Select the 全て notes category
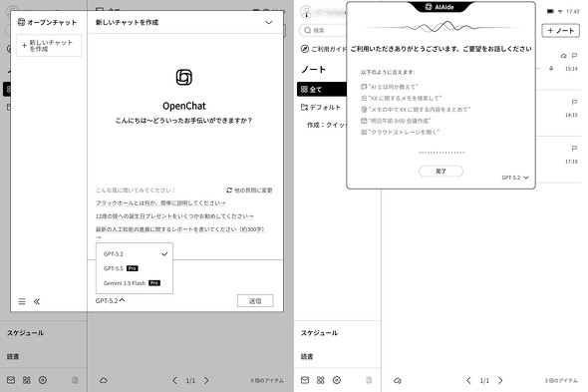Viewport: 588px width, 392px height. (322, 89)
